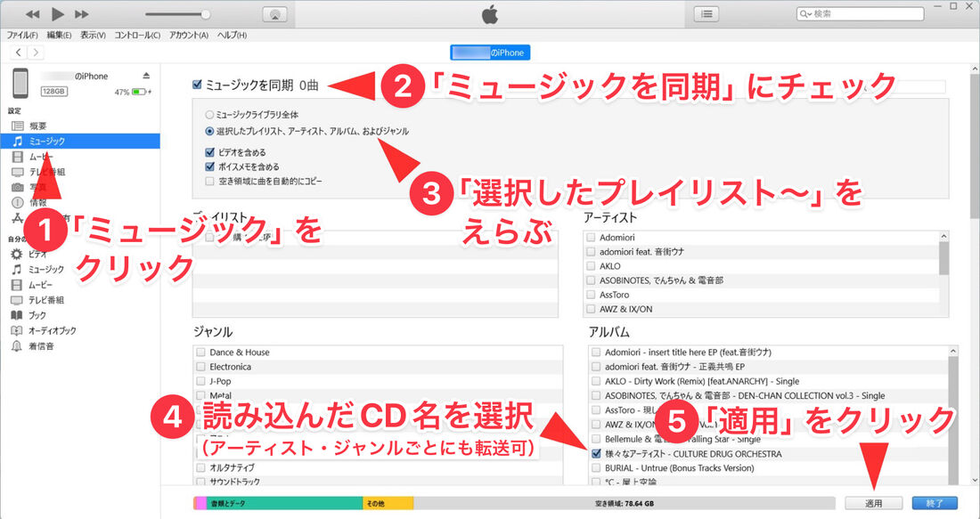Open the アカウント(A) menu
Screen dimensions: 980x519
[188, 35]
